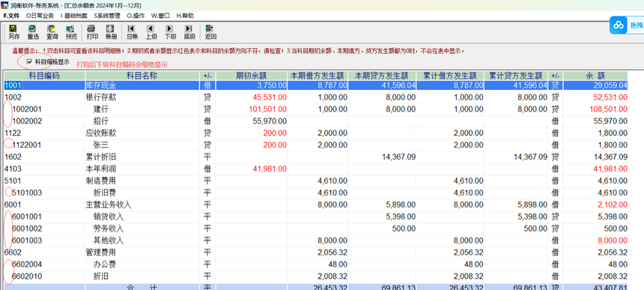644x290 pixels.
Task: Jump to 总帐 top level
Action: (x=132, y=32)
